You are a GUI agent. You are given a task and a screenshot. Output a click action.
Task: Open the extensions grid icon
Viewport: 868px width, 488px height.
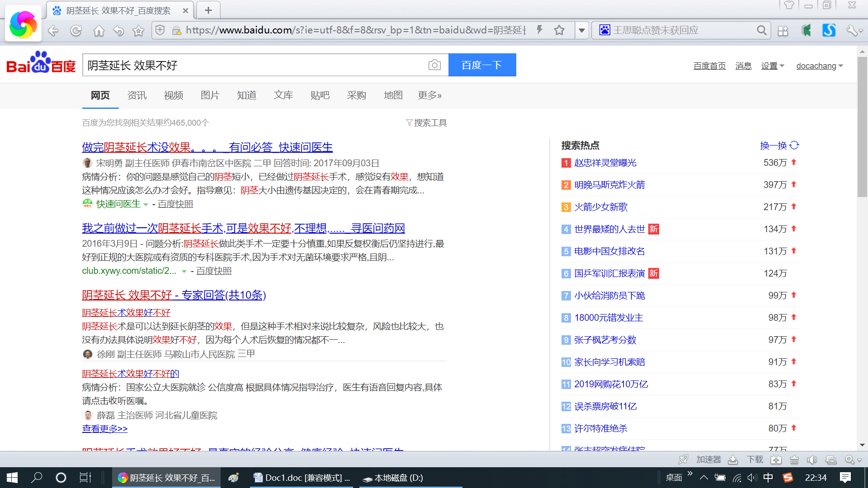pos(783,31)
